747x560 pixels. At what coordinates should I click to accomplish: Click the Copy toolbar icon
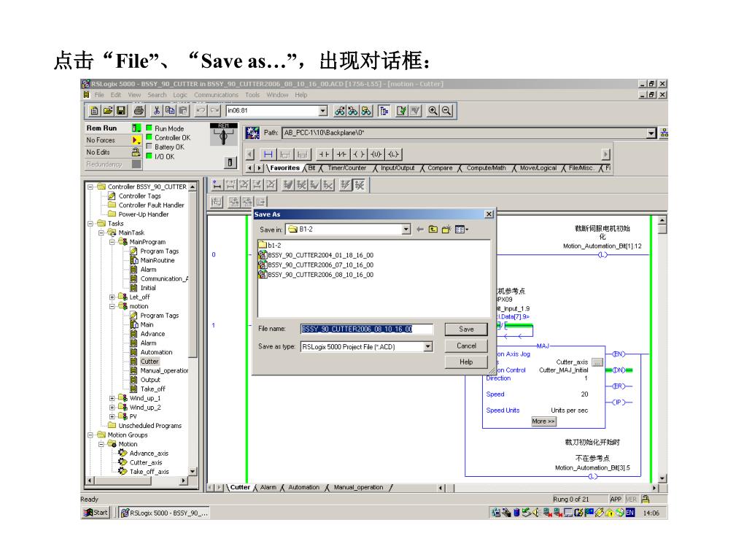coord(169,111)
